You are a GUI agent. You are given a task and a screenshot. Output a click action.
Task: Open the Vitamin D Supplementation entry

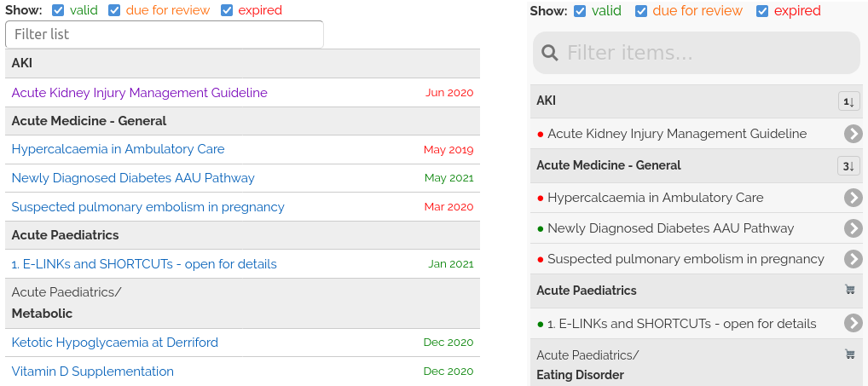[x=93, y=372]
